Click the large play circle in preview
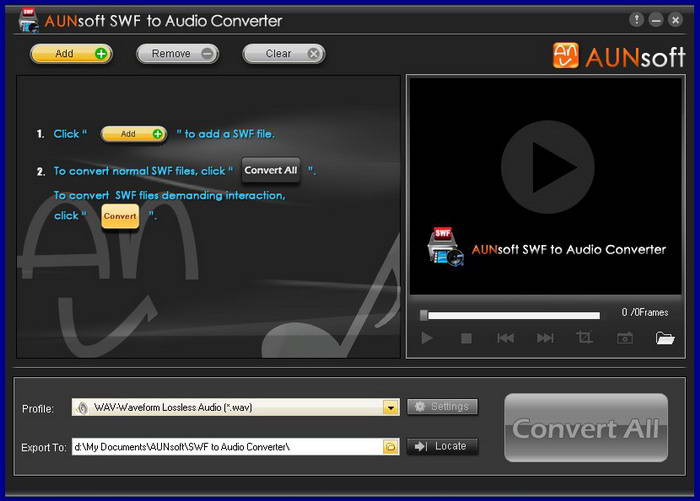The width and height of the screenshot is (700, 501). tap(548, 167)
